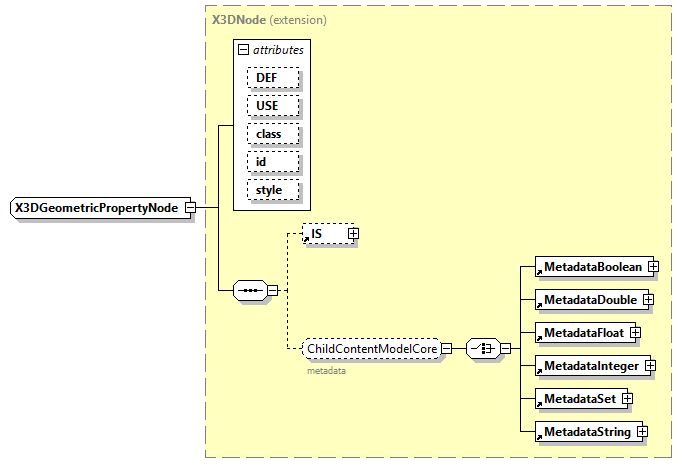This screenshot has width=682, height=465.
Task: Collapse the choice compositor minus box
Action: pyautogui.click(x=505, y=348)
